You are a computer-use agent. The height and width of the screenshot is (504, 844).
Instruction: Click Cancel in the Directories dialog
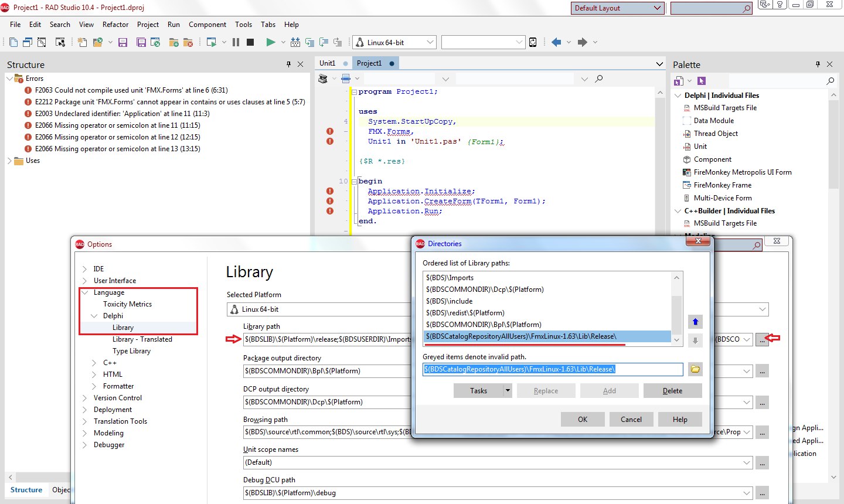pos(631,420)
